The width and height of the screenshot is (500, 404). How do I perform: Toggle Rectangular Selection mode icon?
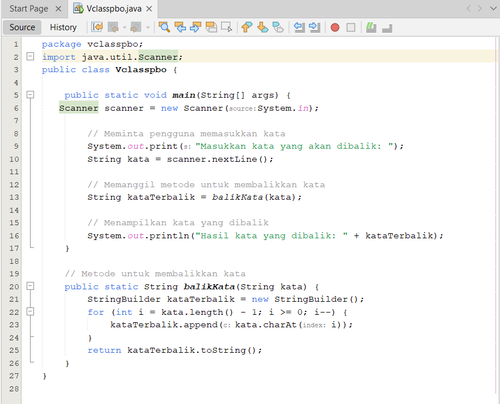pyautogui.click(x=227, y=27)
